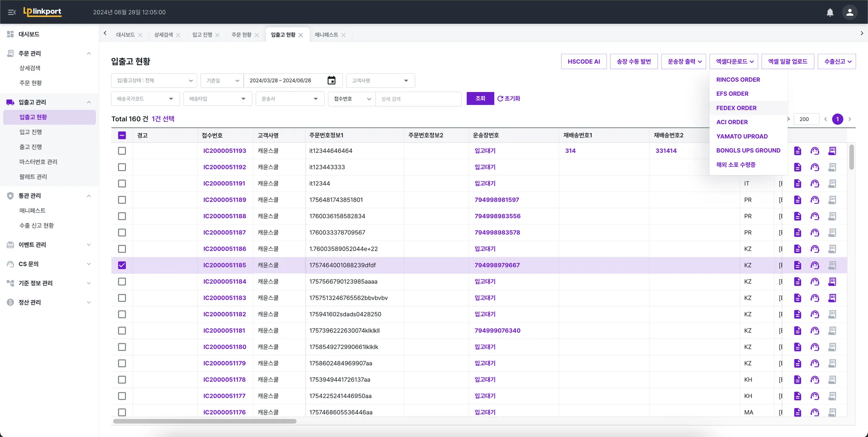Open the date range calendar icon
Image resolution: width=868 pixels, height=437 pixels.
coord(331,80)
